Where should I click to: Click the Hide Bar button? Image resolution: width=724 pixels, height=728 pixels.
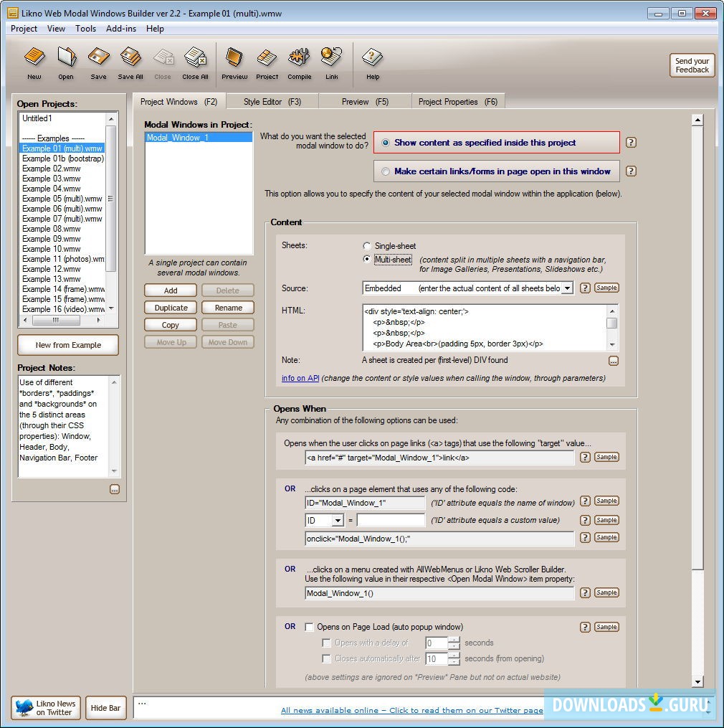[x=105, y=708]
